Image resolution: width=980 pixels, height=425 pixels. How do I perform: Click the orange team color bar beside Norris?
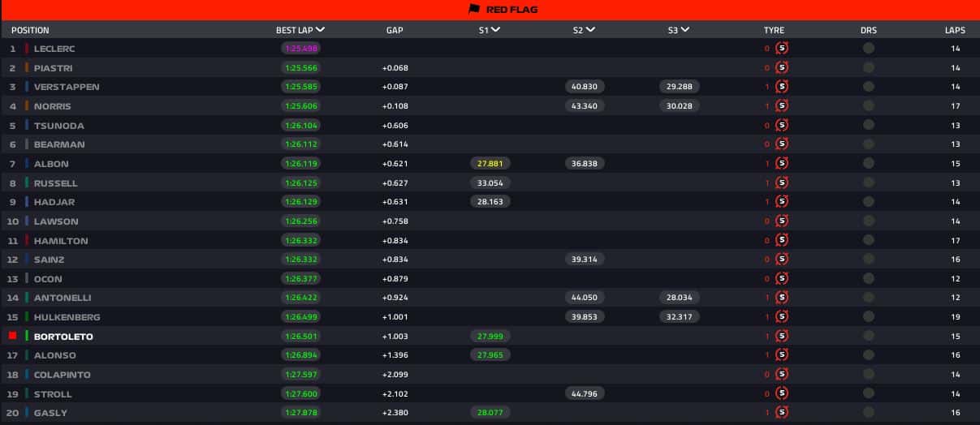point(27,105)
